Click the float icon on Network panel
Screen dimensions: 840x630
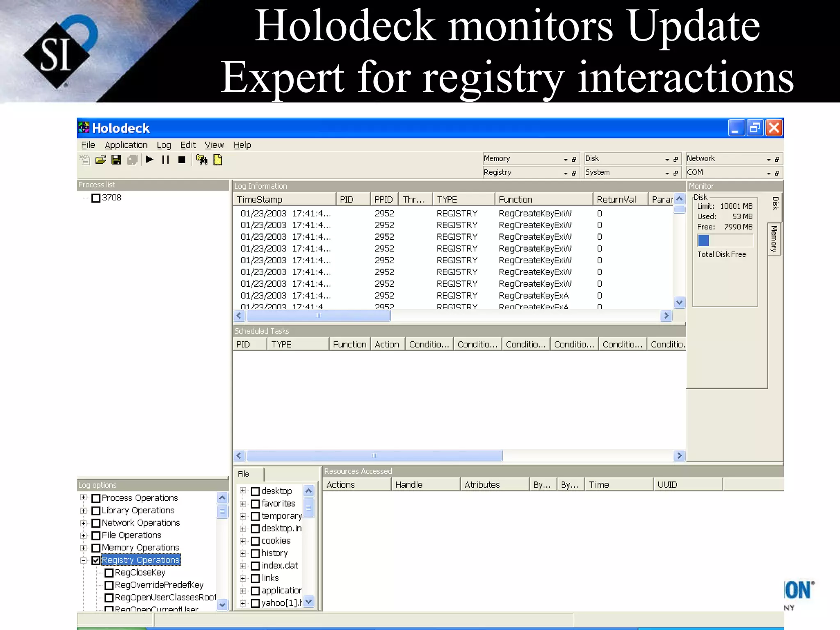tap(777, 160)
